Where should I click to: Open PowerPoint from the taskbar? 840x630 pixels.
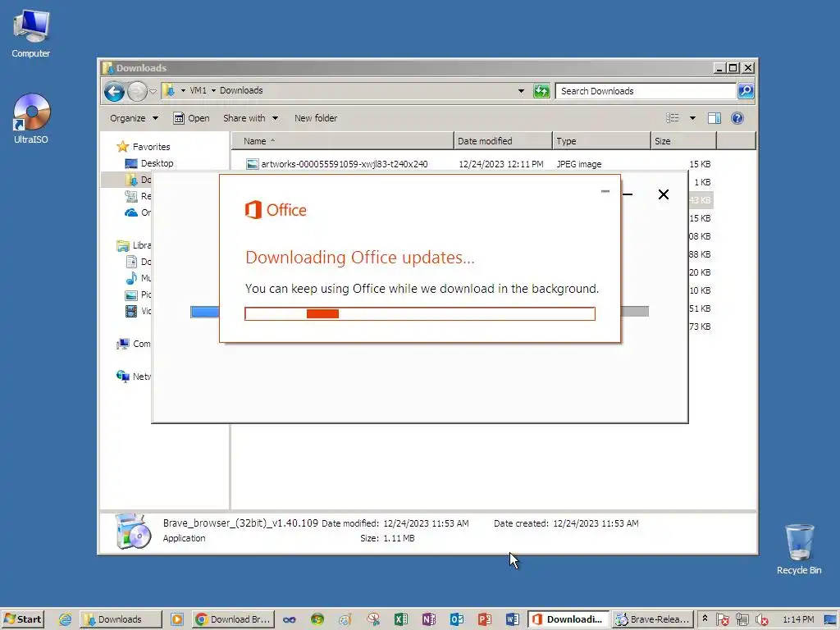484,619
